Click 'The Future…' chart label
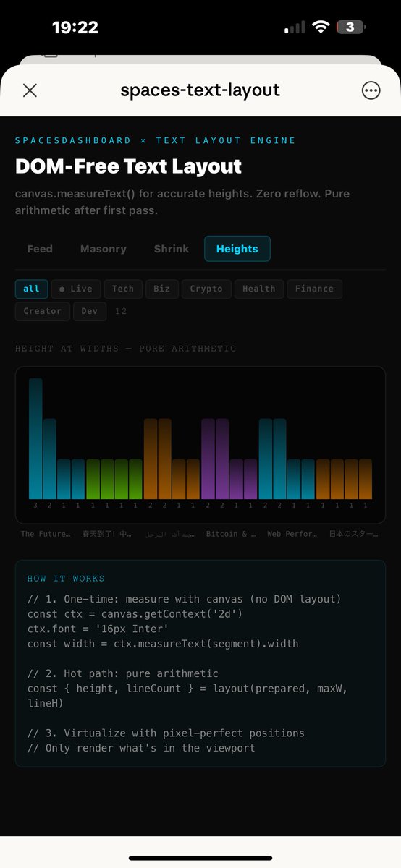This screenshot has height=868, width=401. (46, 534)
